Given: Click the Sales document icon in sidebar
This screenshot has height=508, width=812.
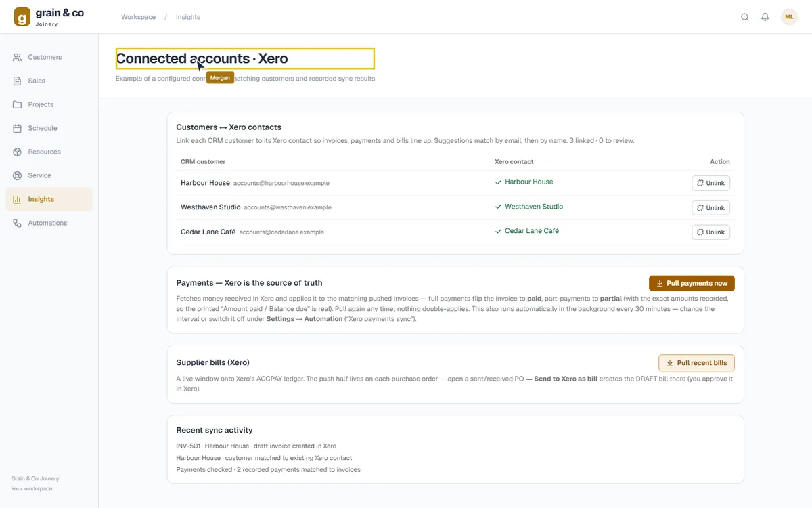Looking at the screenshot, I should tap(17, 81).
